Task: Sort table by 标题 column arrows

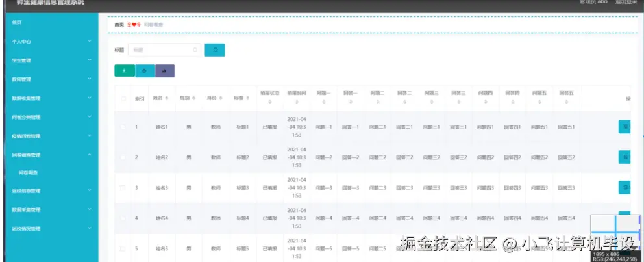Action: [x=247, y=99]
